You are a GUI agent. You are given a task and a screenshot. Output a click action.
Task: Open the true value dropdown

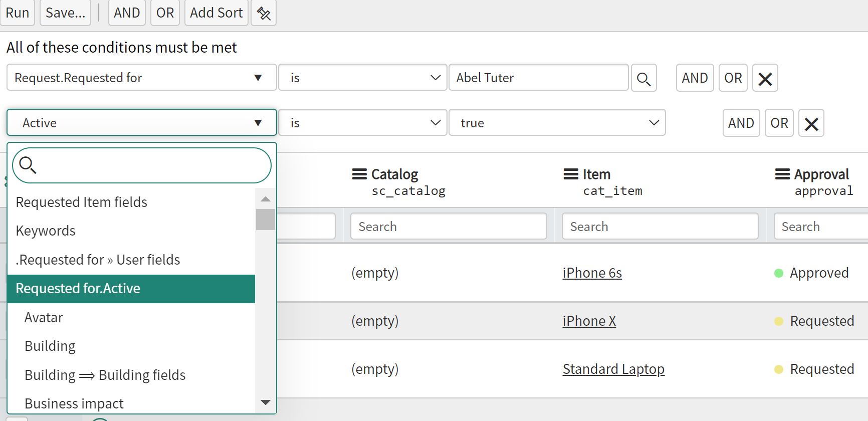557,123
